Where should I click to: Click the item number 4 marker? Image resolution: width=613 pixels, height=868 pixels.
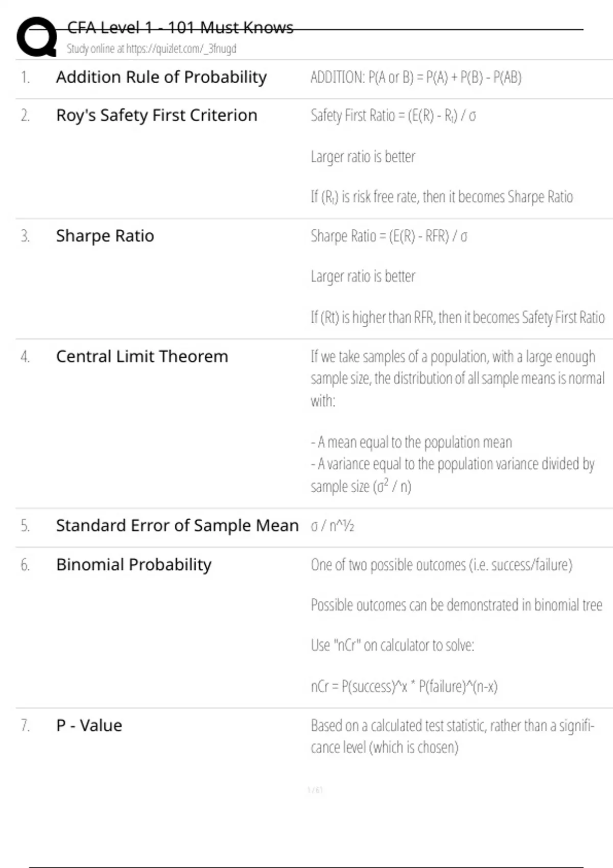coord(25,356)
